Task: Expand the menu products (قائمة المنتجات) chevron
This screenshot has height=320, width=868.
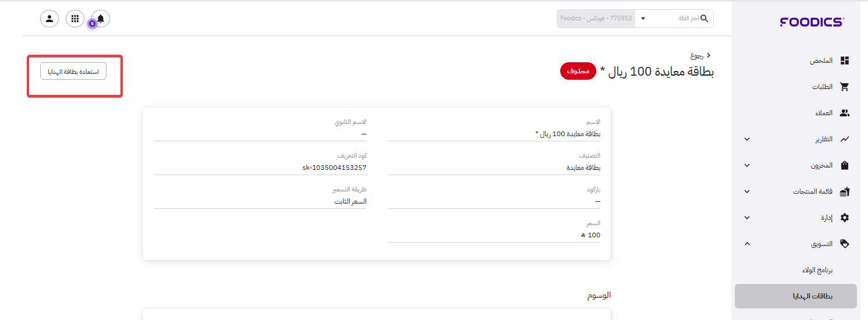Action: click(747, 191)
